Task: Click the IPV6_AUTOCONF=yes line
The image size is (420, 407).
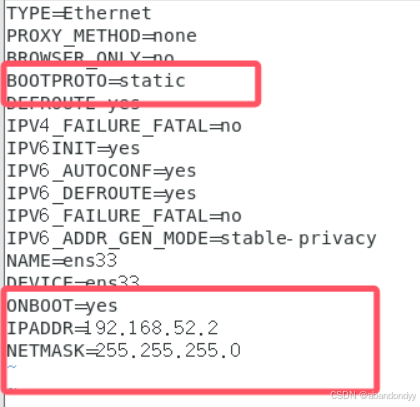Action: [101, 171]
